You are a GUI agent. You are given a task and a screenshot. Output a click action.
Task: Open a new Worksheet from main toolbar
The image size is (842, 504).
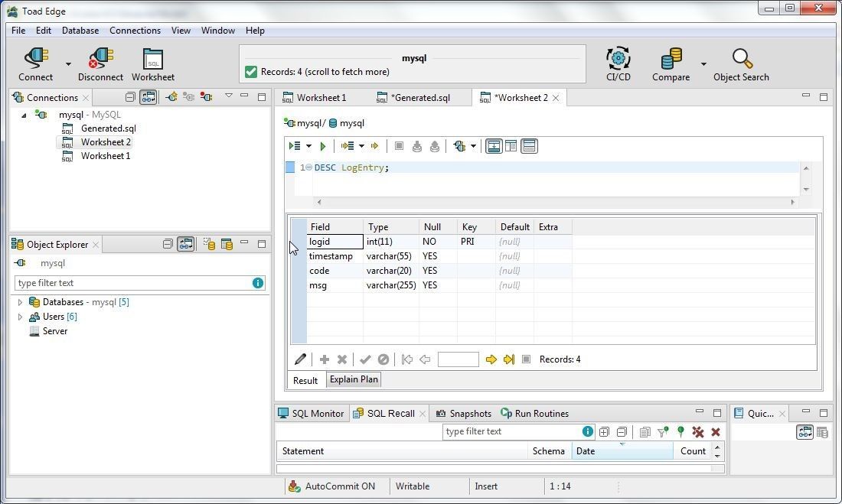pos(153,64)
